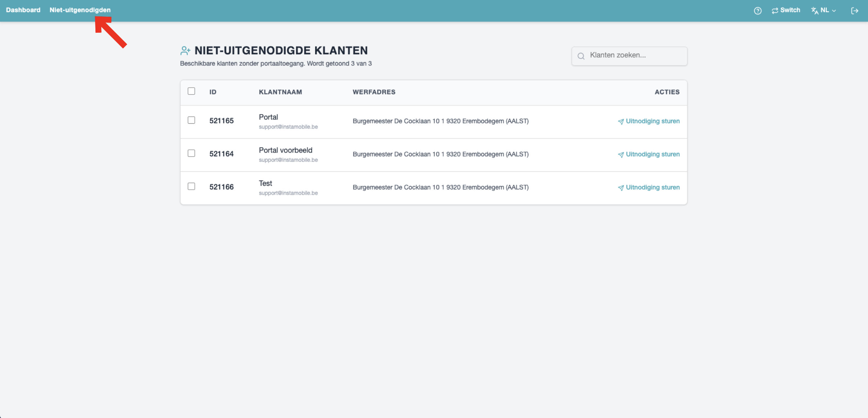Check the box for customer 521164
The width and height of the screenshot is (868, 418).
coord(192,153)
